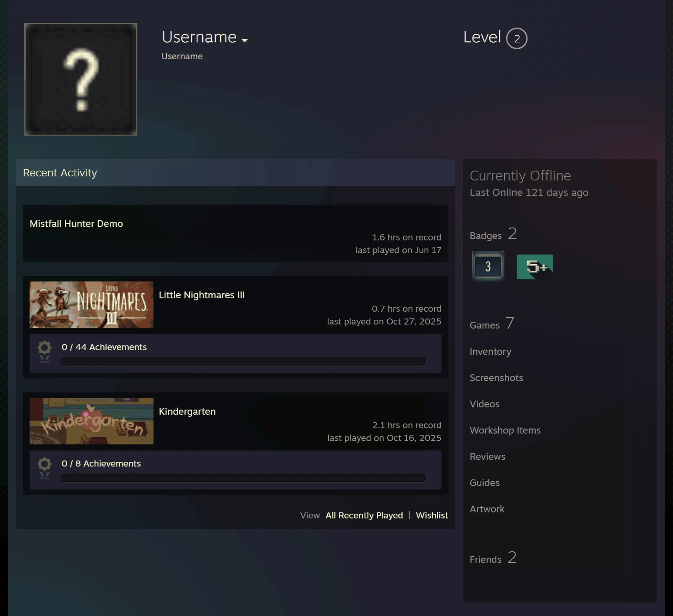The image size is (673, 616).
Task: Click the Level label text
Action: pyautogui.click(x=482, y=37)
